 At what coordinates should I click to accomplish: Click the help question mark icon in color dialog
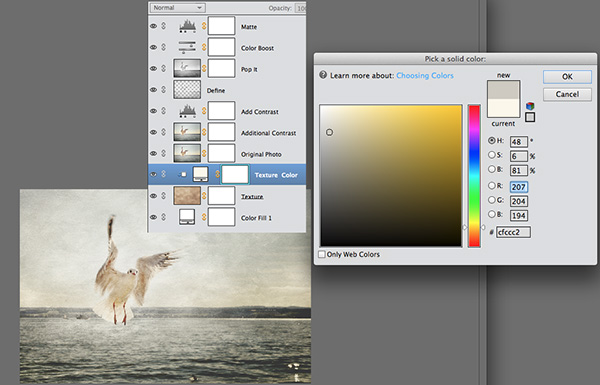coord(323,75)
